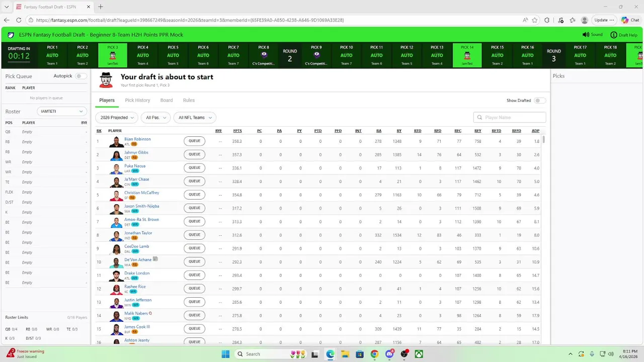Queue Bijan Robinson
Image resolution: width=644 pixels, height=362 pixels.
point(194,141)
